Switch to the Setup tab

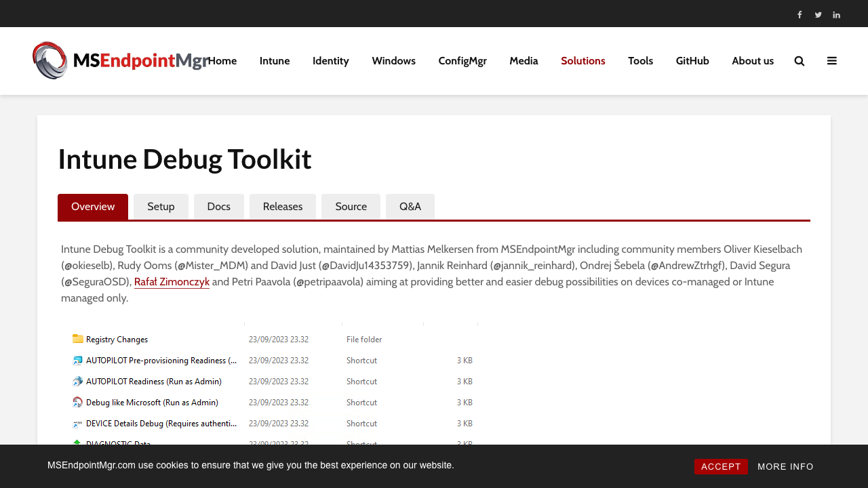tap(161, 207)
